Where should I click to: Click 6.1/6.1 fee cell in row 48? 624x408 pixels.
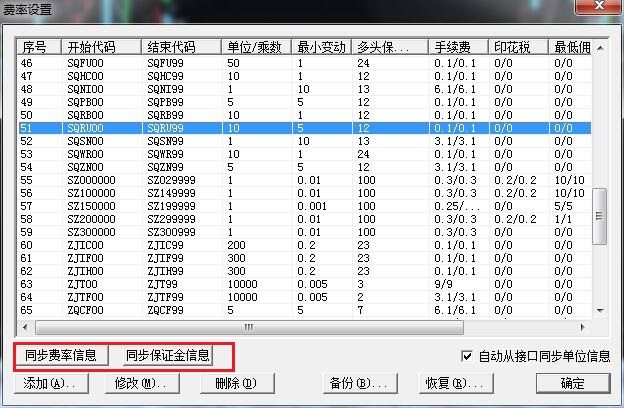(455, 89)
